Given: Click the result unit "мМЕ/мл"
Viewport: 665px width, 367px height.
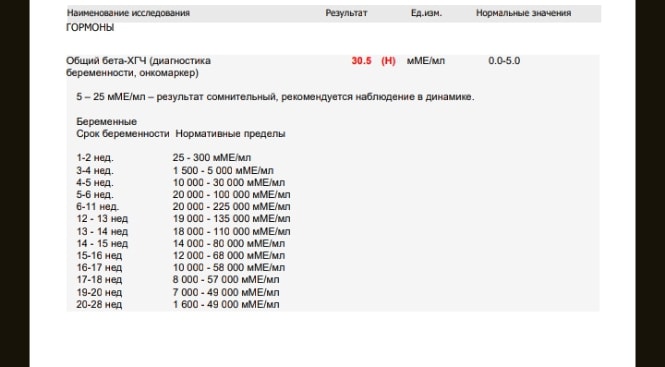Looking at the screenshot, I should pyautogui.click(x=426, y=61).
